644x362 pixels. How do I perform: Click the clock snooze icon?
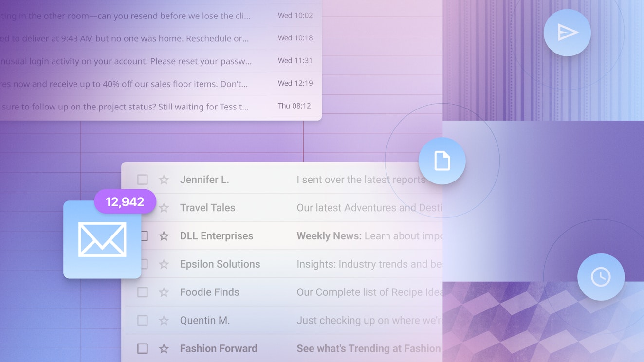601,276
